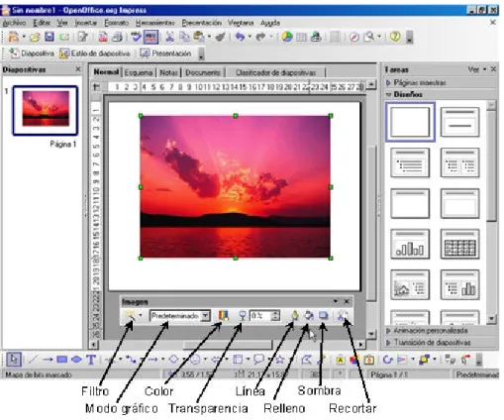Choose the title with spreadsheet layout
The height and width of the screenshot is (420, 504).
(x=459, y=244)
